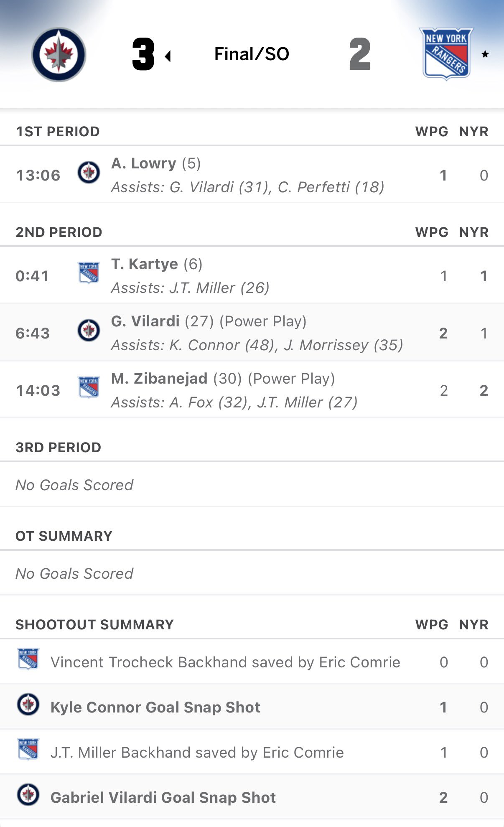Screen dimensions: 504x827
Task: Tap the Final/SO game status text
Action: 252,54
